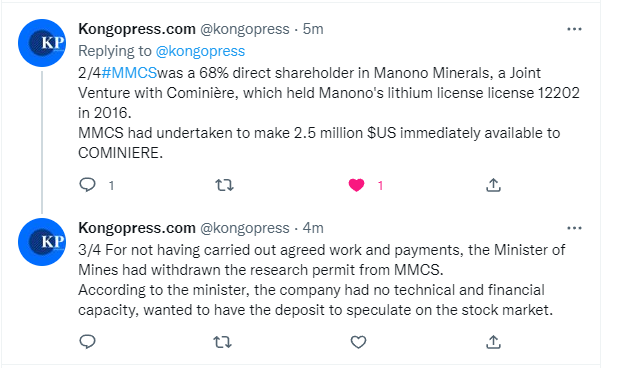Image resolution: width=619 pixels, height=368 pixels.
Task: Click @kongopress handle on the 4m tweet
Action: [245, 228]
